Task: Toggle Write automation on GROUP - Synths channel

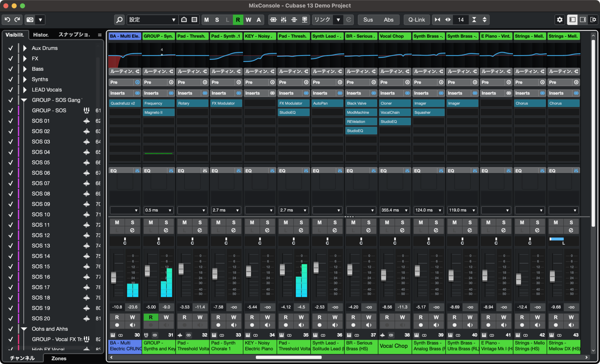Action: [x=166, y=317]
